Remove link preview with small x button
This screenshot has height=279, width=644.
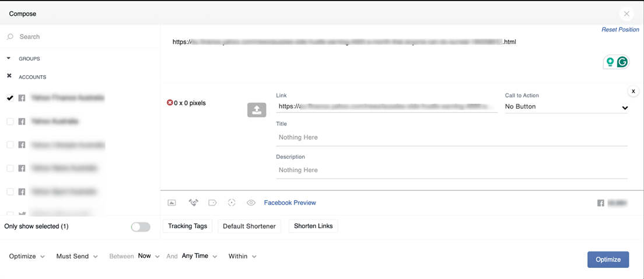(633, 91)
